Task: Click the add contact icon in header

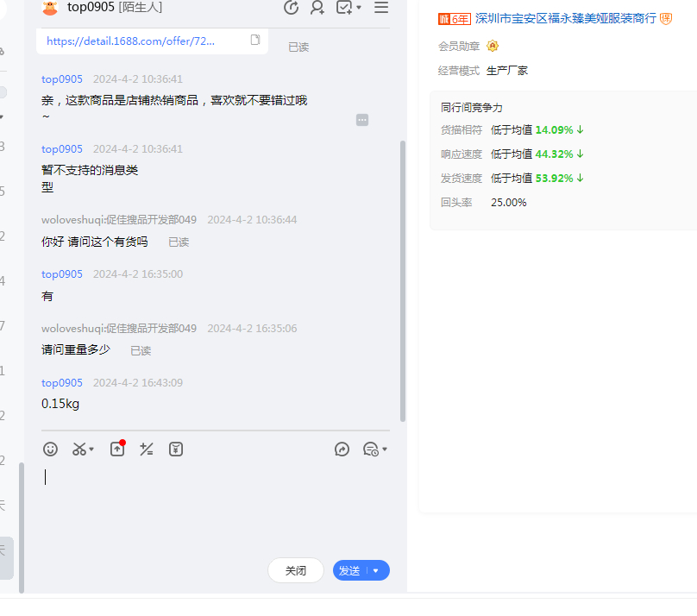Action: coord(317,8)
